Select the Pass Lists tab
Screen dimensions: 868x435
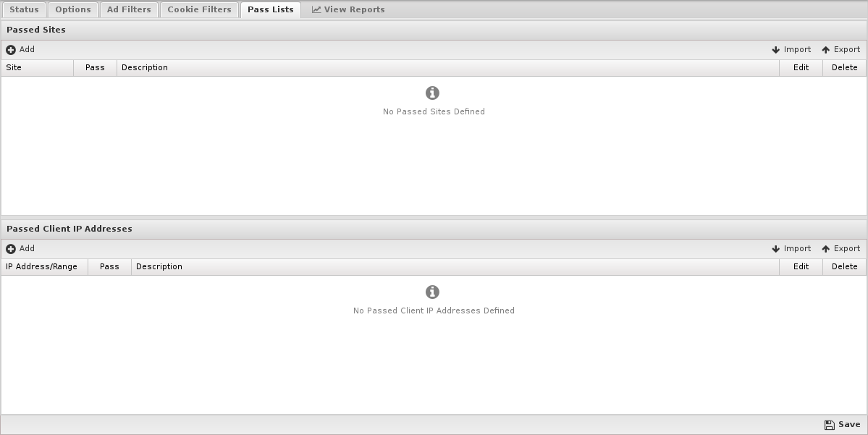271,9
